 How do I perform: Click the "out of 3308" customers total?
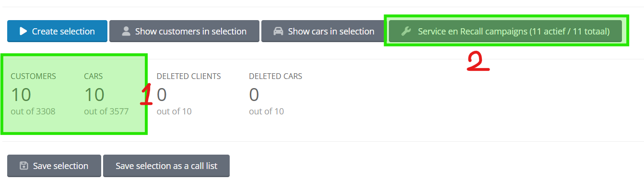pos(33,112)
